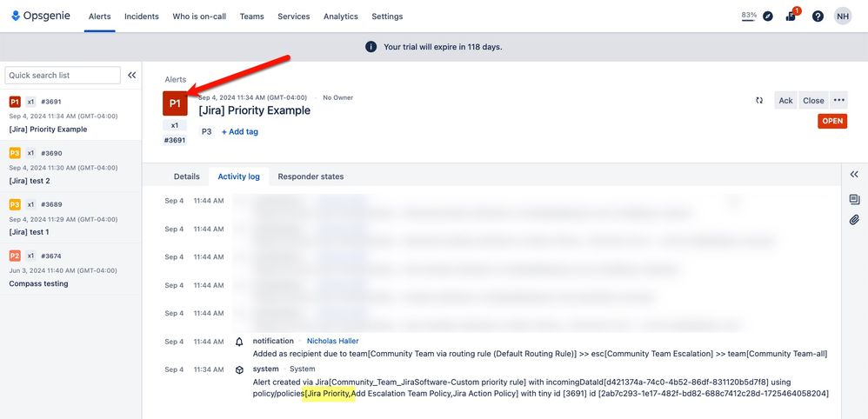
Task: Click P1 badge in alert #3691 row
Action: [x=15, y=102]
